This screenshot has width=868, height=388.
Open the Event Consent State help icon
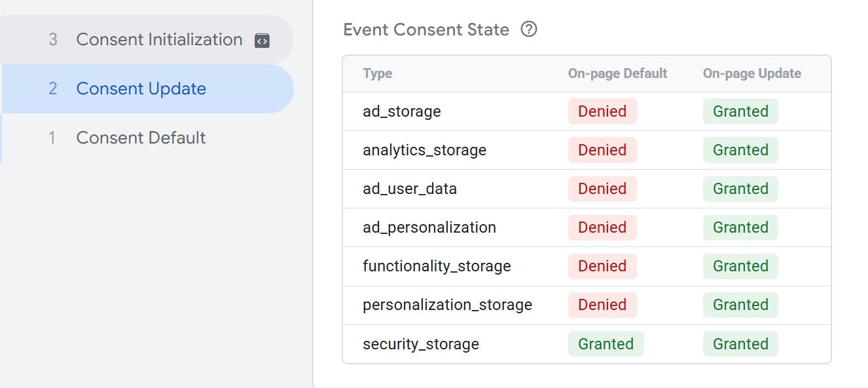point(529,29)
